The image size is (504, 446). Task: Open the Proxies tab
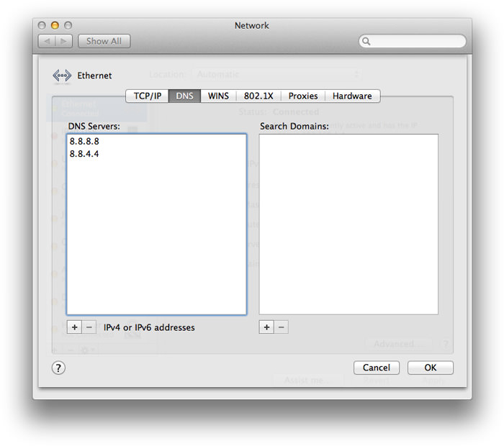(x=303, y=96)
